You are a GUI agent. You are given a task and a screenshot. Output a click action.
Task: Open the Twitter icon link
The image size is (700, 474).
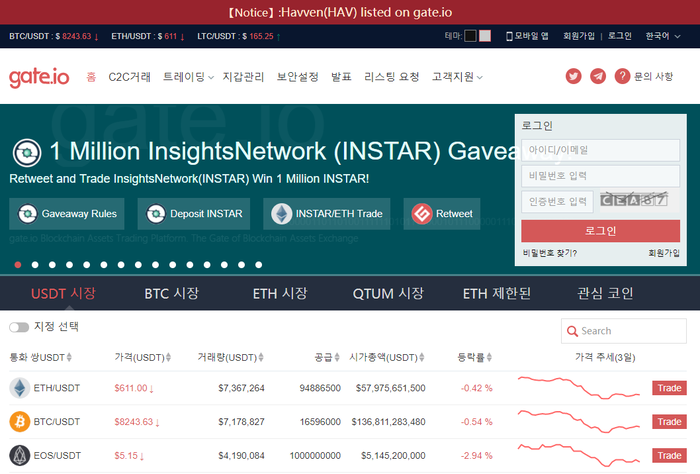point(574,76)
